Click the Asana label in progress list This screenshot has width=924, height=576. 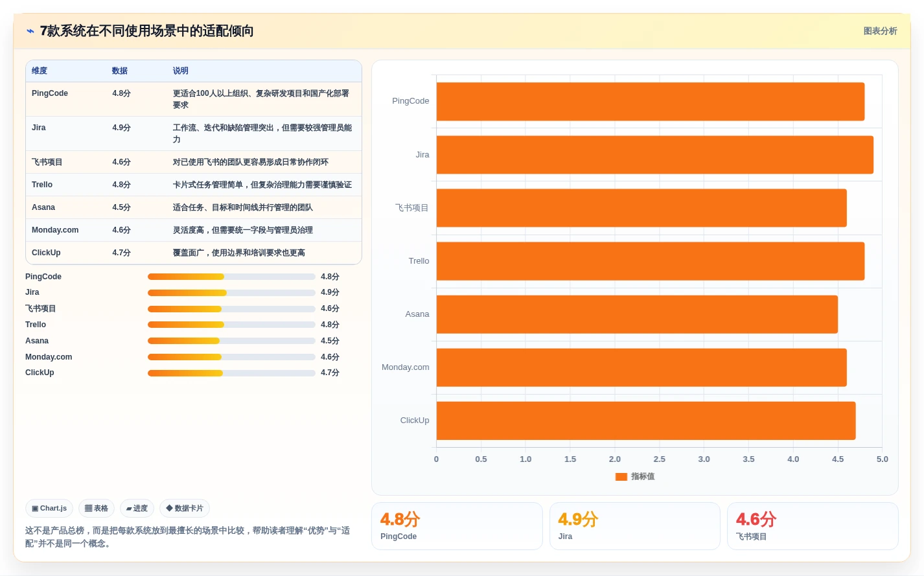pyautogui.click(x=37, y=341)
